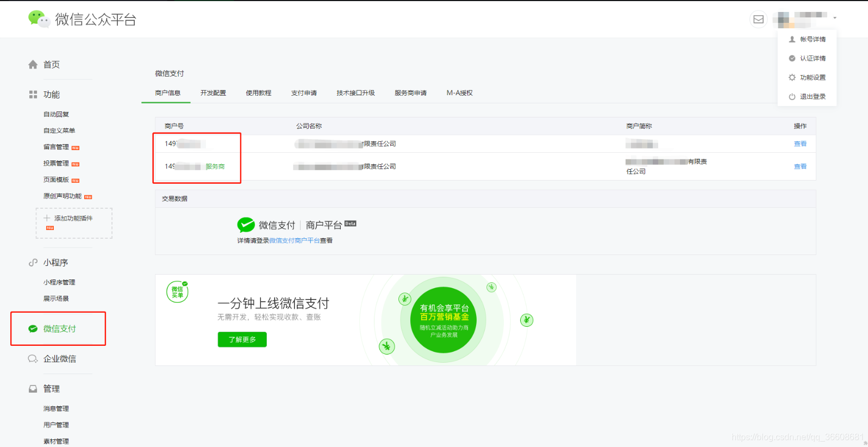
Task: Open 认证详情 from account menu
Action: (x=813, y=58)
